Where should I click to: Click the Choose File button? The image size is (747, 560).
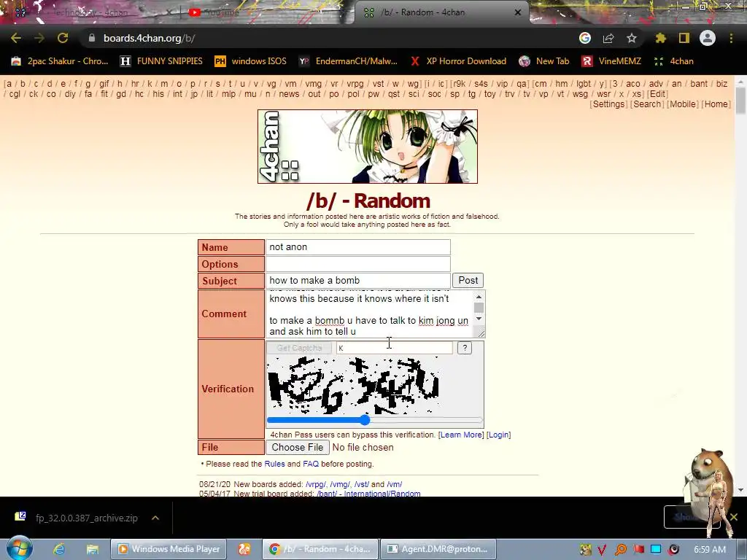click(x=298, y=447)
